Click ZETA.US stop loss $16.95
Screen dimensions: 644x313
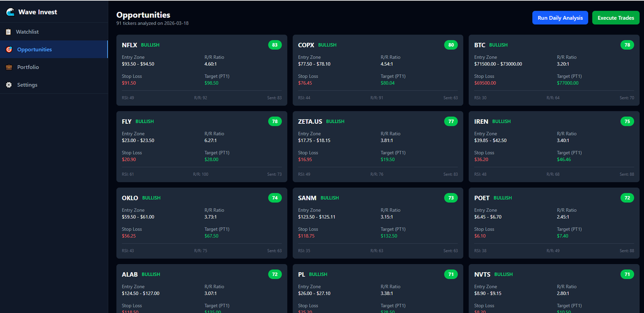coord(305,160)
